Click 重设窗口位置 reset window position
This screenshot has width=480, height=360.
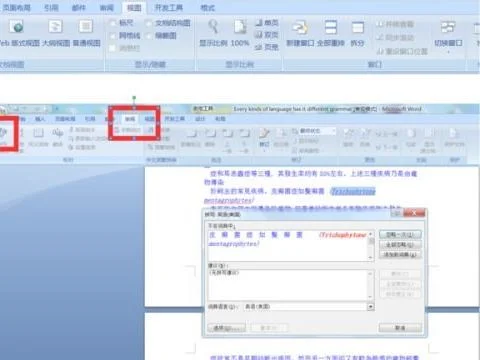402,51
